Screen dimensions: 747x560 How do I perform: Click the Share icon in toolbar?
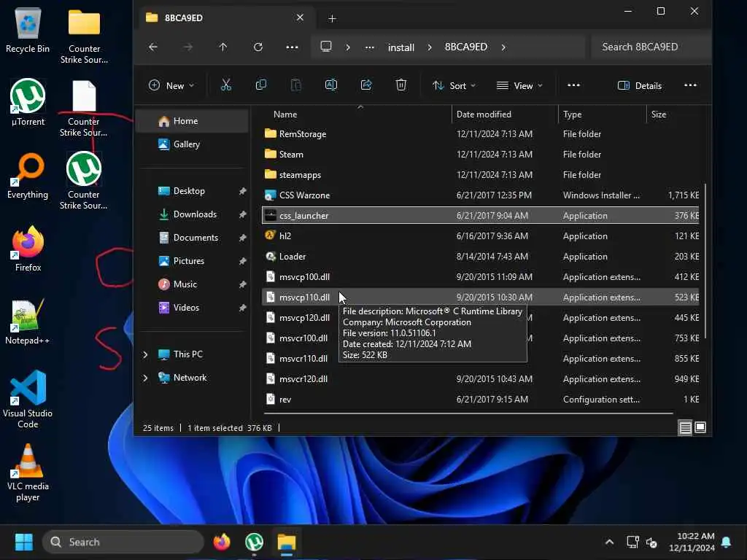[366, 85]
